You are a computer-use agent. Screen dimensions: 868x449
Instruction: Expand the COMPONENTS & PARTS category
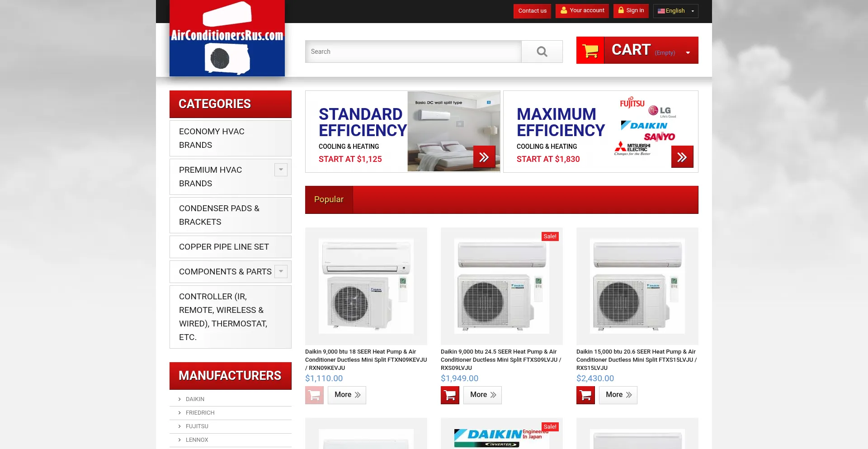(x=281, y=271)
